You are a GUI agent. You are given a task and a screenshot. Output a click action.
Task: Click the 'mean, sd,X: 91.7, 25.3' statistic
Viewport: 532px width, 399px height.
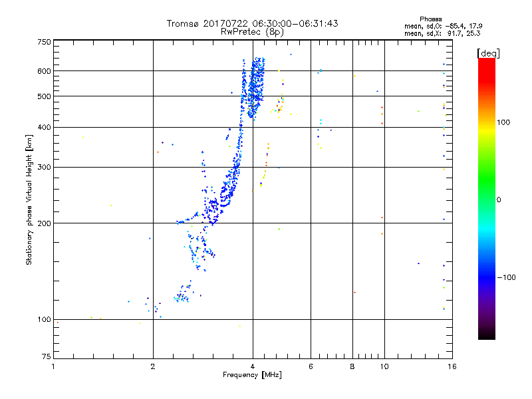click(442, 33)
